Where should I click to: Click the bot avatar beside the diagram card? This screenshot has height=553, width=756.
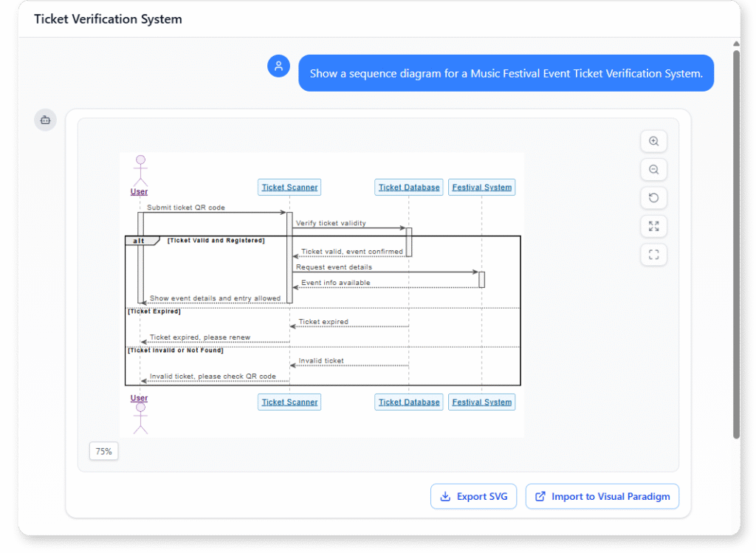45,120
